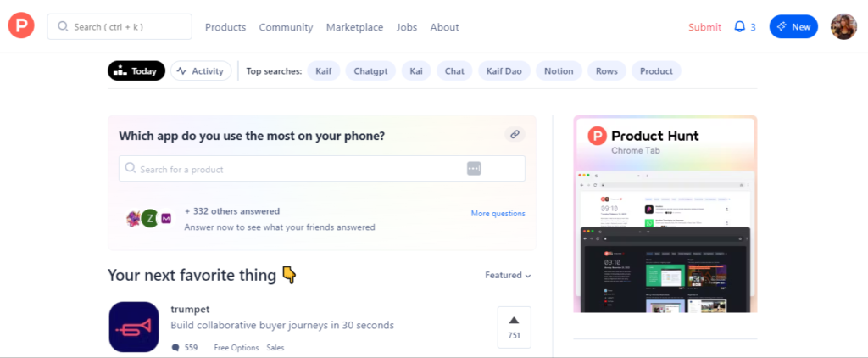Open the Products menu

(x=225, y=27)
